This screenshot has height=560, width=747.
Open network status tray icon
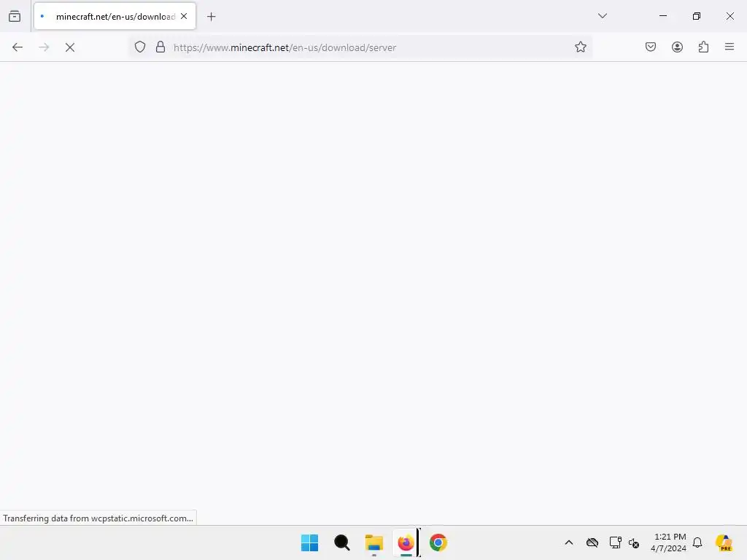[615, 542]
